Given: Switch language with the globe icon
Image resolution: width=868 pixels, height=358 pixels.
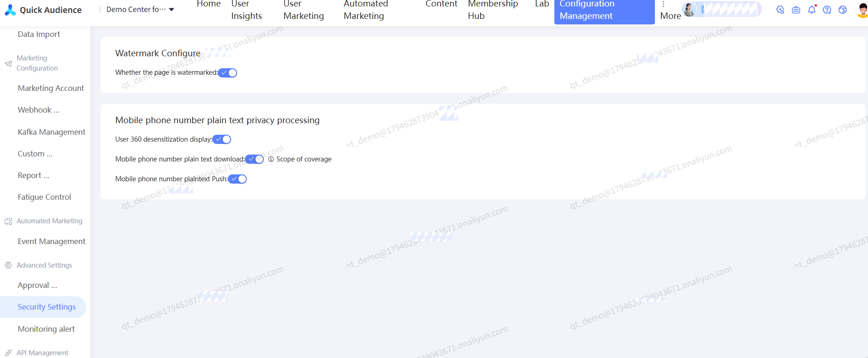Looking at the screenshot, I should pos(843,10).
